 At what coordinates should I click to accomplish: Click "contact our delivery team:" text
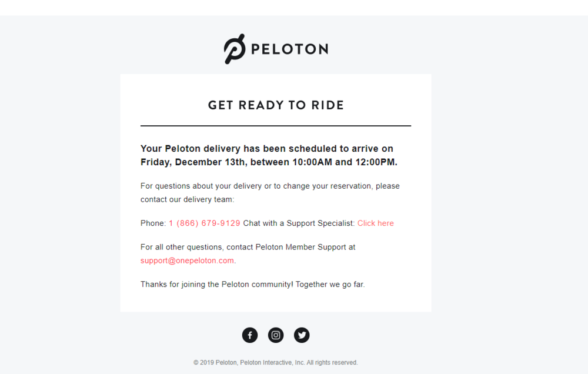[x=187, y=199]
